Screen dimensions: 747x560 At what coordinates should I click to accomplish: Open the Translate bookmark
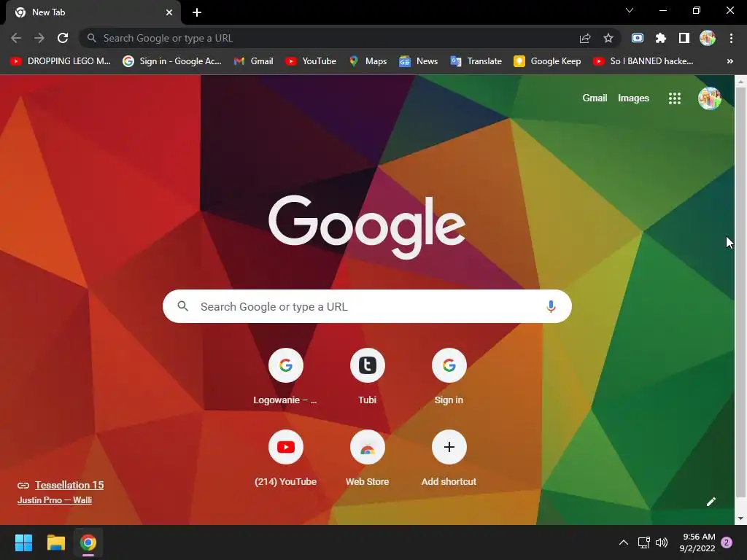476,61
